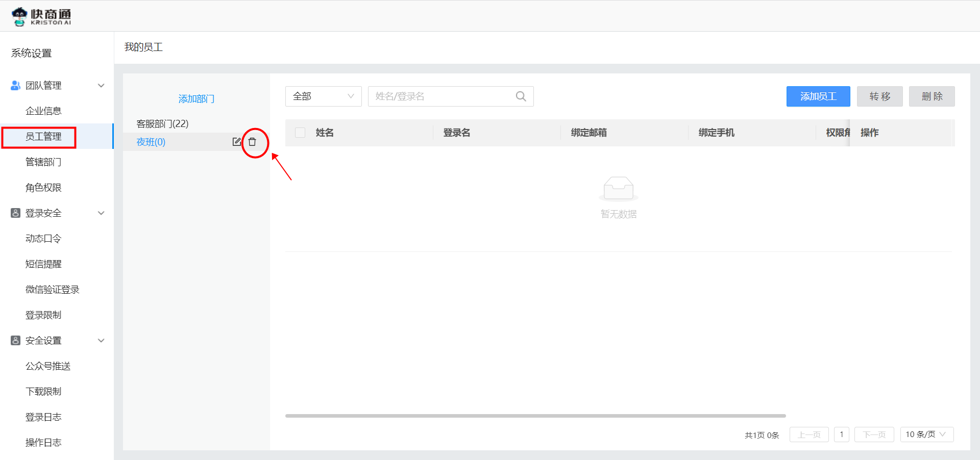
Task: Open the 全部 filter dropdown
Action: click(323, 96)
